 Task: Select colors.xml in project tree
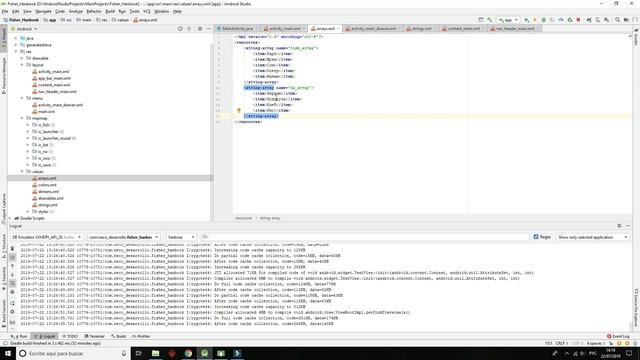pyautogui.click(x=47, y=185)
